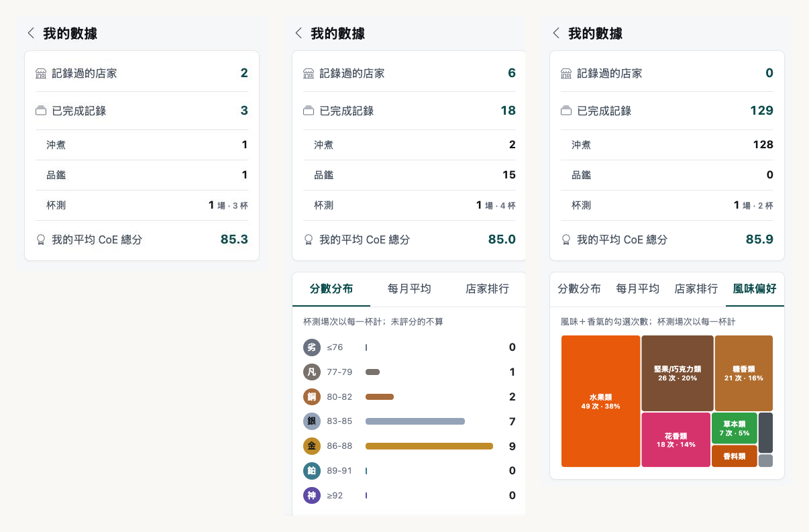Go back from the panel showing 6 stores
The width and height of the screenshot is (809, 532).
tap(299, 34)
